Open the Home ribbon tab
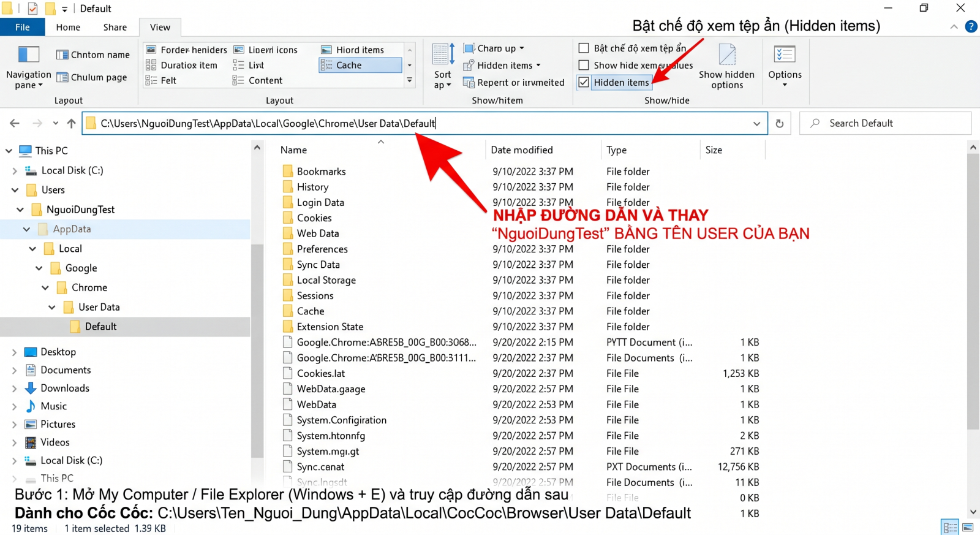Image resolution: width=980 pixels, height=535 pixels. [68, 27]
